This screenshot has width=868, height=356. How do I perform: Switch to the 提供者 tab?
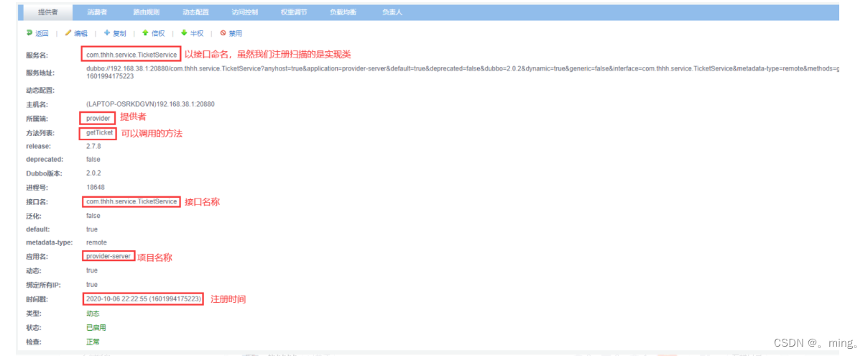point(48,12)
